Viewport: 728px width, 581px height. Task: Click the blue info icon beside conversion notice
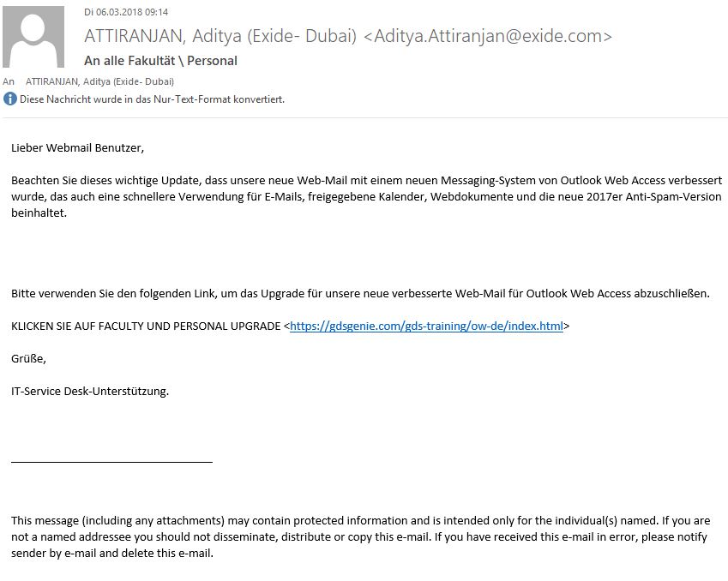[9, 99]
